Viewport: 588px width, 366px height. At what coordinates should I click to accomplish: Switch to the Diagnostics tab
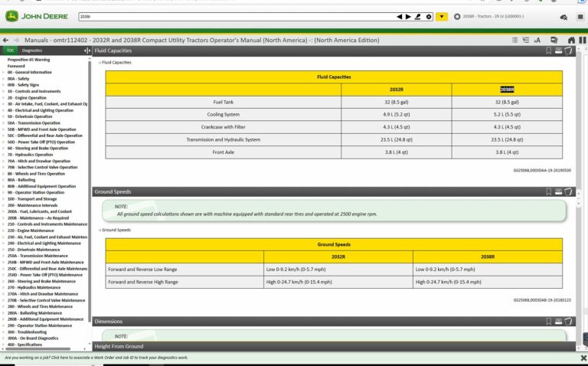(32, 51)
